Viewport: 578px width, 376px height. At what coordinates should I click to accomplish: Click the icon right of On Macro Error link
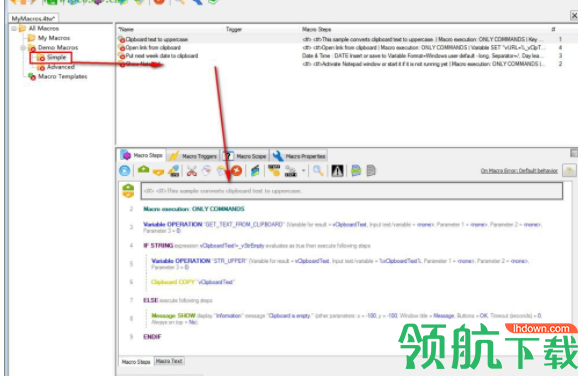tap(569, 171)
